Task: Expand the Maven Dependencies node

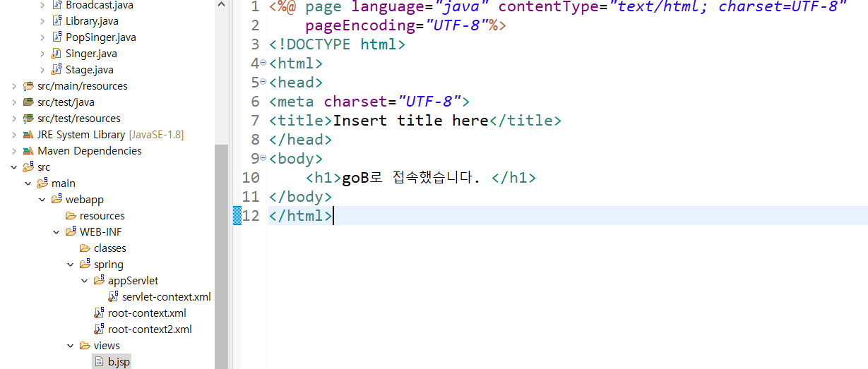Action: coord(14,150)
